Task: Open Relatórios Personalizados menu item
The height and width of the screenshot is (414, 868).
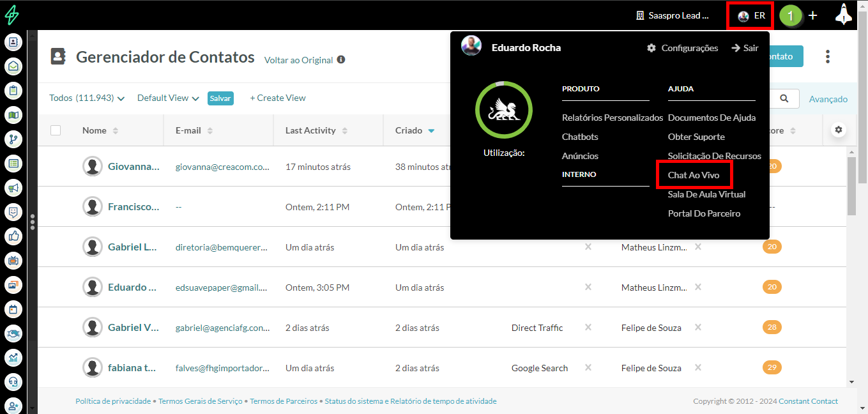Action: click(612, 118)
